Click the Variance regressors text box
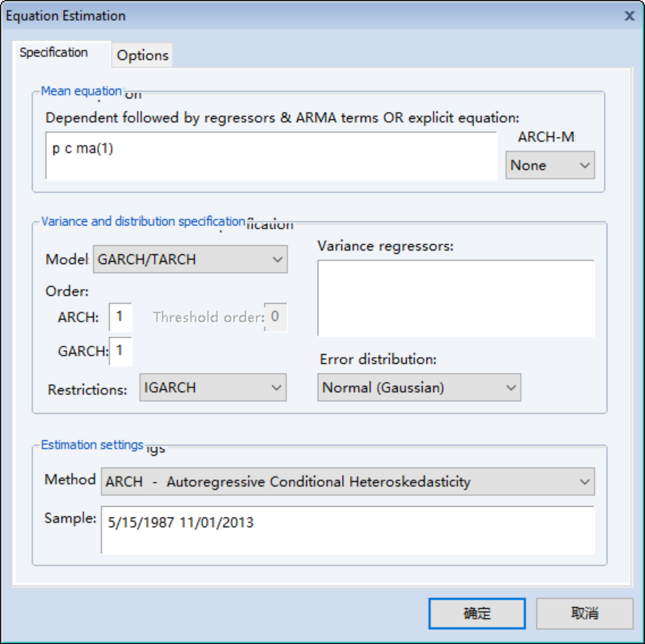645x644 pixels. point(456,298)
